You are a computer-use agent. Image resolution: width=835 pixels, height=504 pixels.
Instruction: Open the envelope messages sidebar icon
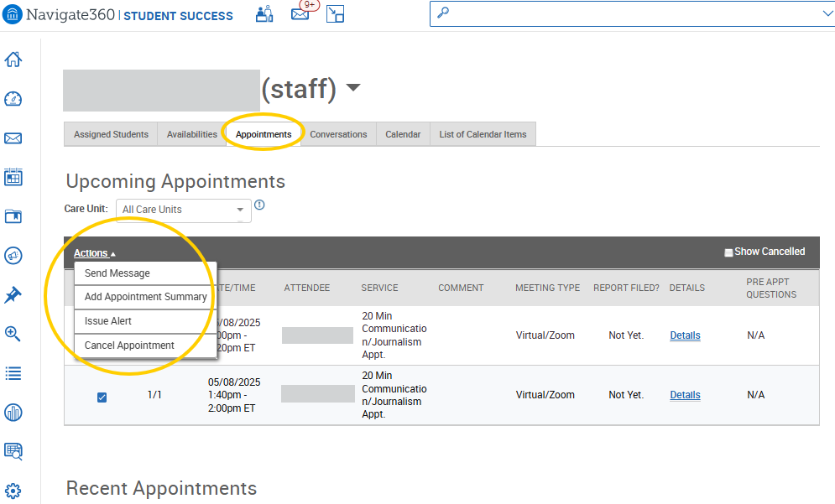coord(13,138)
